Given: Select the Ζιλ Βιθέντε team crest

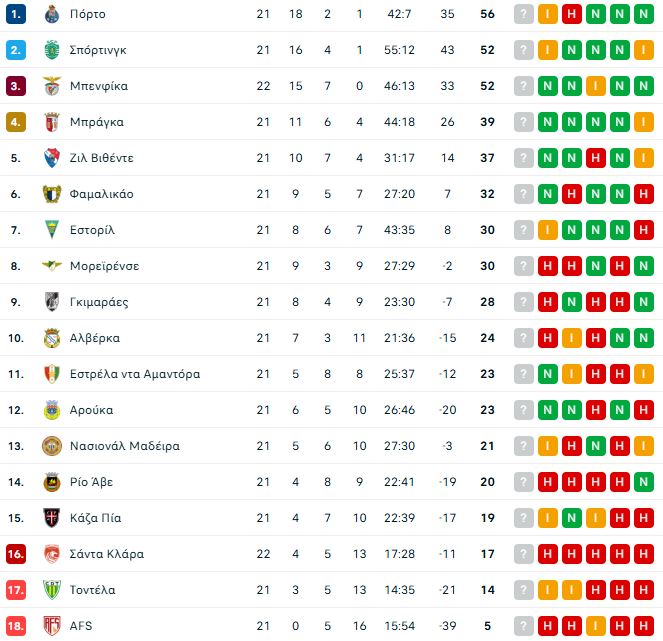Looking at the screenshot, I should (x=52, y=158).
